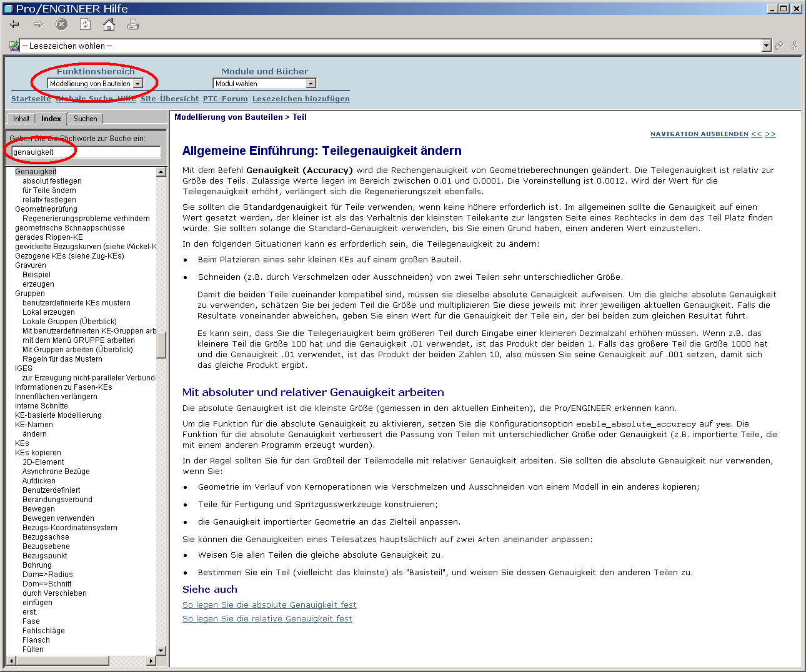Viewport: 806px width, 672px height.
Task: Click the Hilfe link in the header
Action: click(127, 99)
